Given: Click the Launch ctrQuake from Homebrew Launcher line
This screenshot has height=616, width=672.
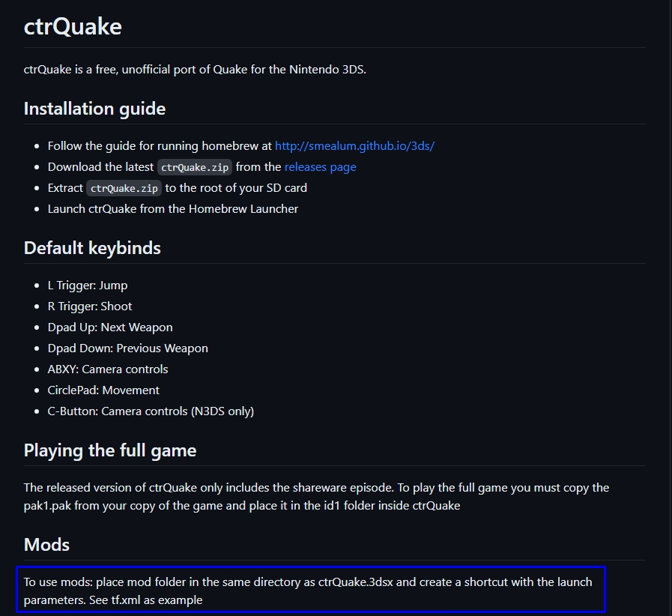Looking at the screenshot, I should (x=173, y=209).
